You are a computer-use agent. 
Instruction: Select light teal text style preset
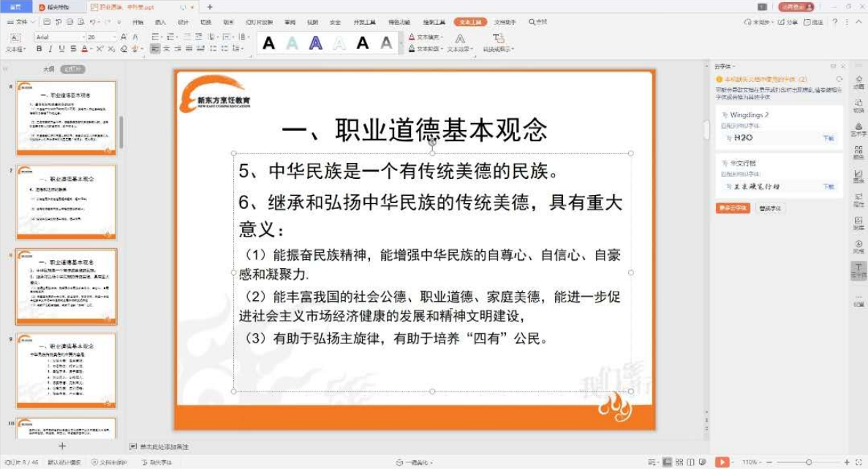(x=293, y=42)
